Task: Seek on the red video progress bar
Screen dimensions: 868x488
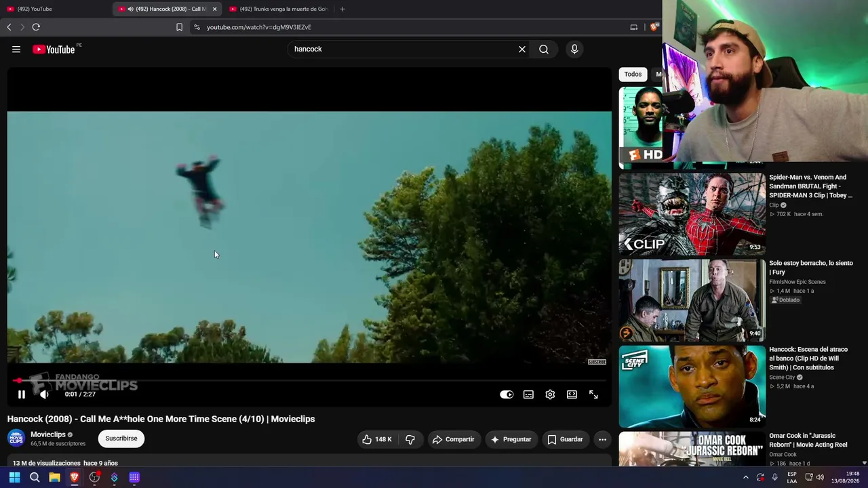Action: 309,381
